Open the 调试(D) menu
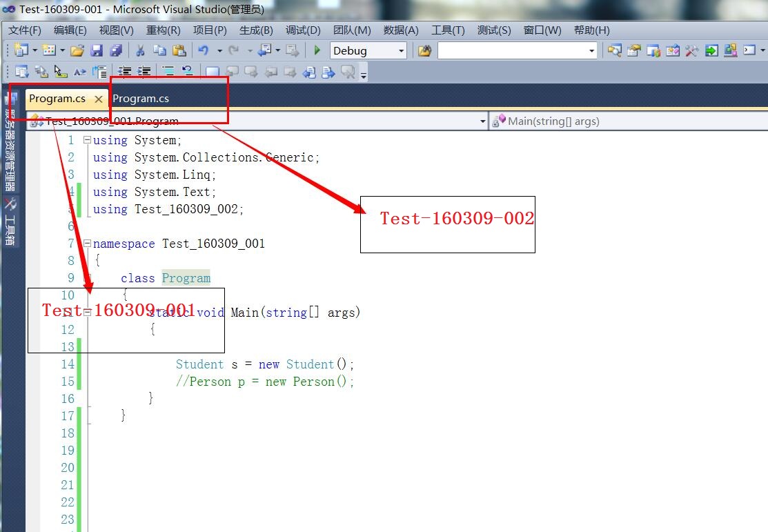Image resolution: width=768 pixels, height=532 pixels. (303, 30)
